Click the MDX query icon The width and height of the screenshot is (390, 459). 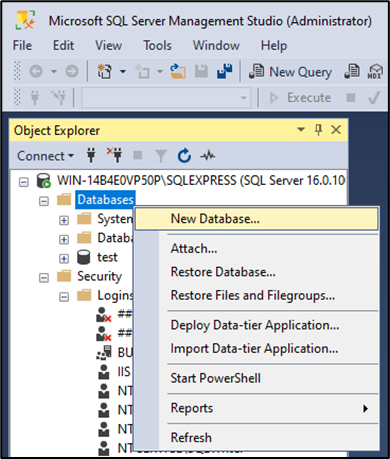(375, 71)
